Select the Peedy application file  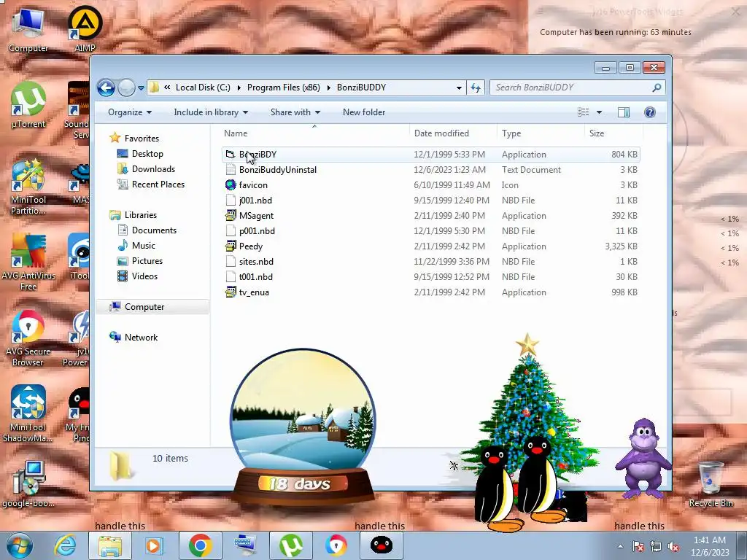click(x=430, y=246)
